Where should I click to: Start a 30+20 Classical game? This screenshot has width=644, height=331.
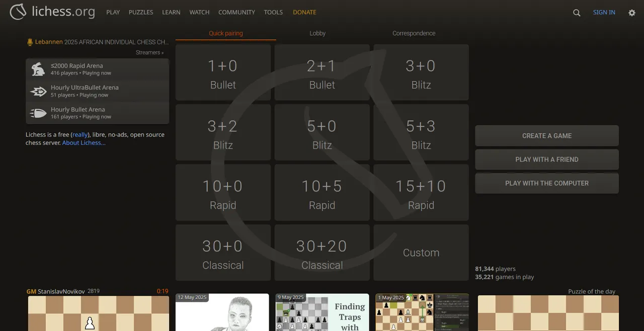click(x=322, y=253)
